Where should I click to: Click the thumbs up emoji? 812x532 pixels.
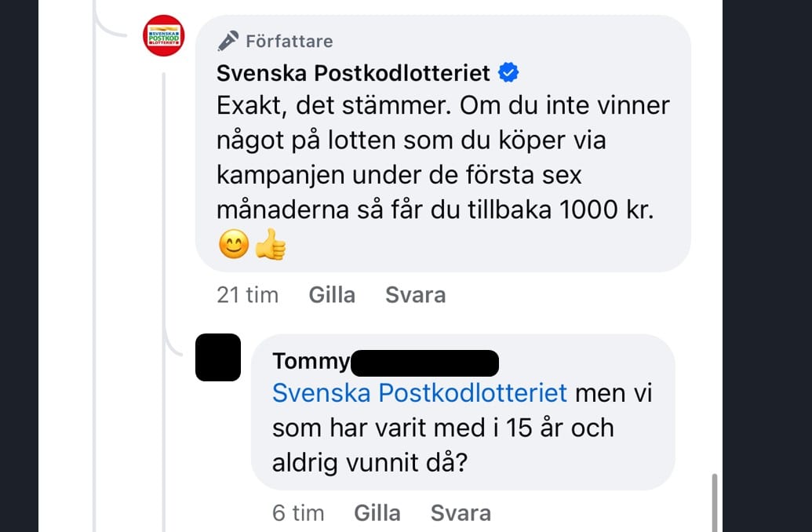pos(271,246)
